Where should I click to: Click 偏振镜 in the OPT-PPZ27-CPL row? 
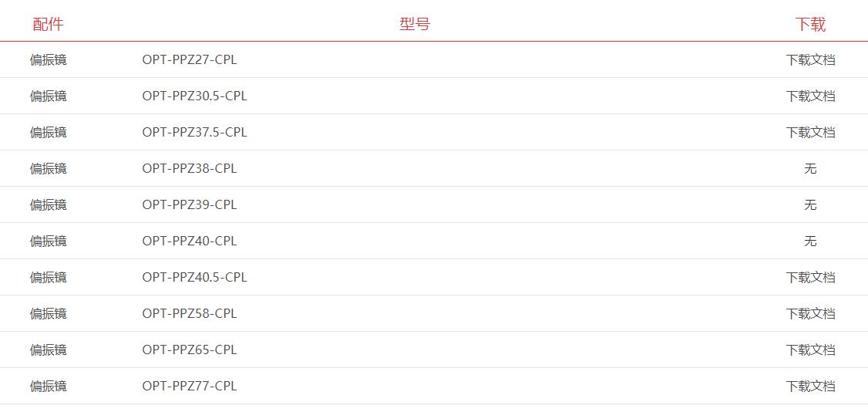tap(48, 60)
